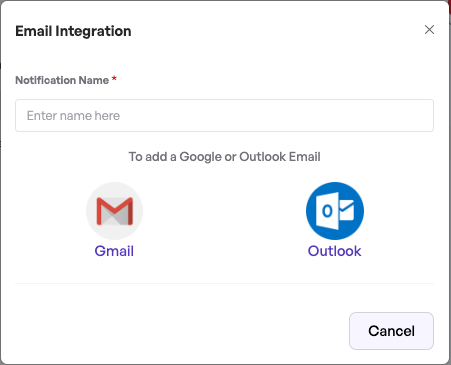The image size is (451, 365).
Task: Click the Outlook logo icon
Action: 335,211
